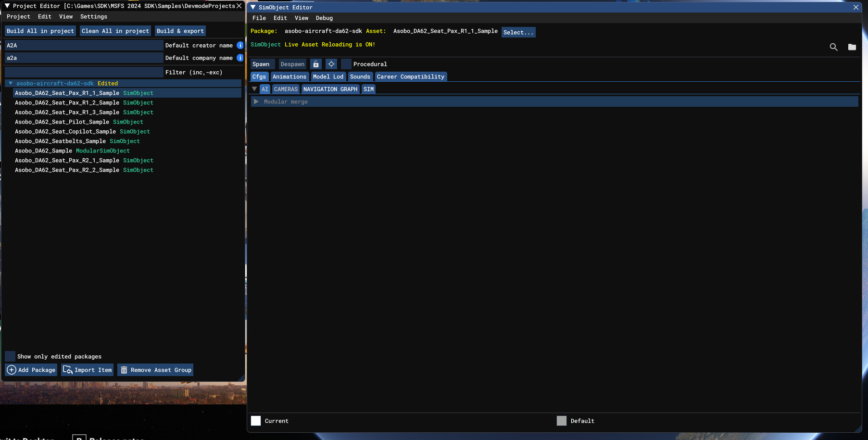
Task: Open the Debug menu in SimObject Editor
Action: tap(324, 18)
